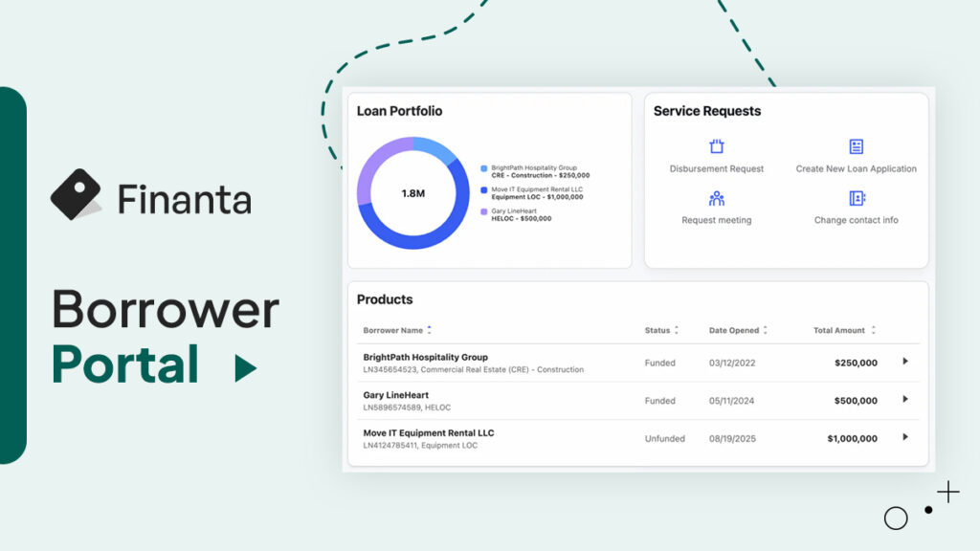Click the 05/11/2024 date opened cell
Image resolution: width=980 pixels, height=551 pixels.
pos(732,401)
